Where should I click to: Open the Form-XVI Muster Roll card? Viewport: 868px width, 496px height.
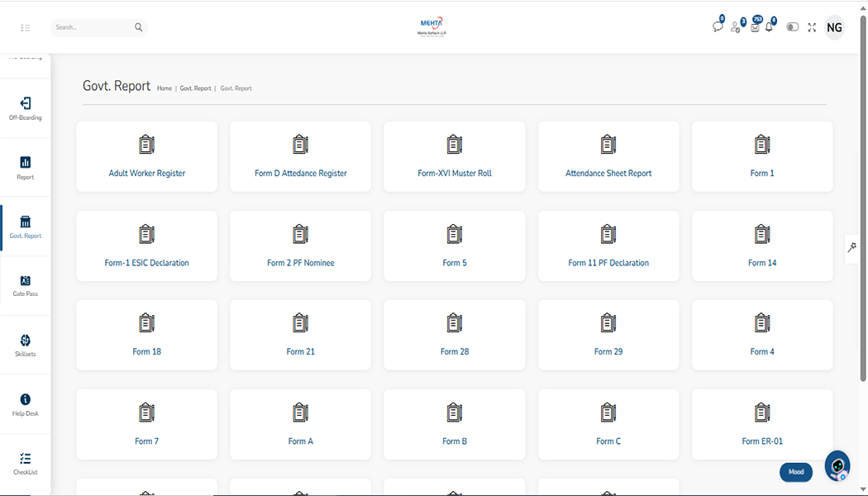(x=455, y=156)
